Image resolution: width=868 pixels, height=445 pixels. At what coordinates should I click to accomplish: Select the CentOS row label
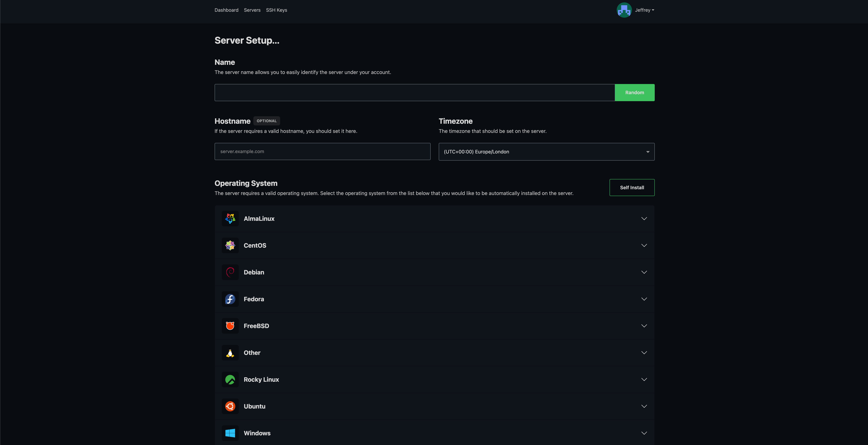(x=255, y=245)
